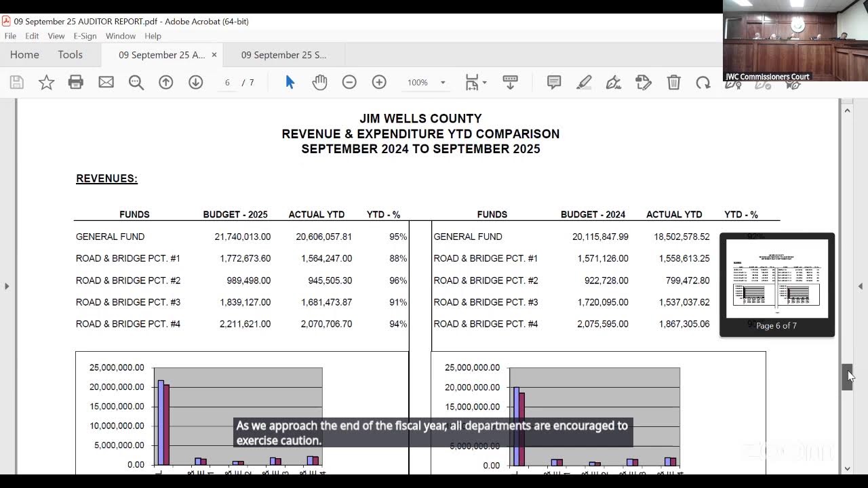The image size is (868, 488).
Task: Close the 09 September 25 A... tab
Action: point(214,55)
